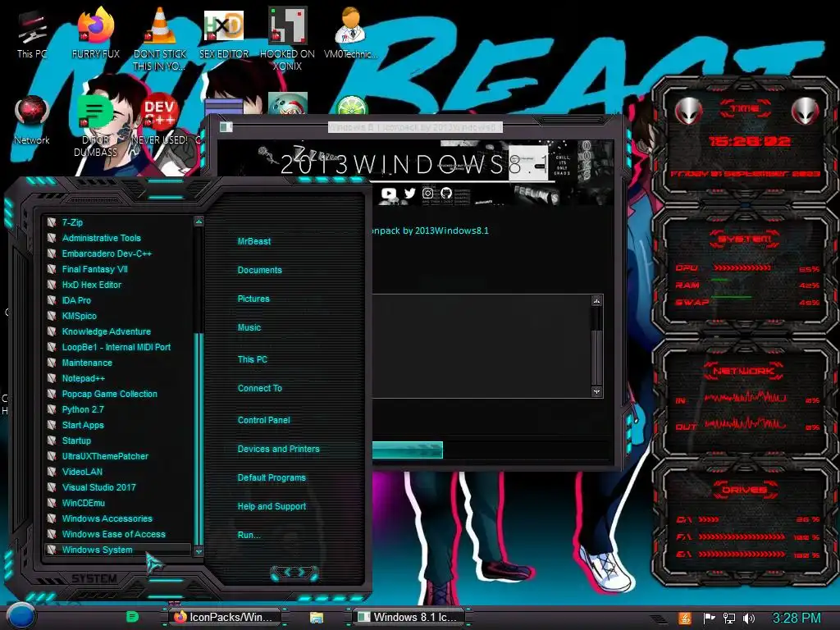Launch the FURRY FUX Firefox shortcut

tap(95, 33)
